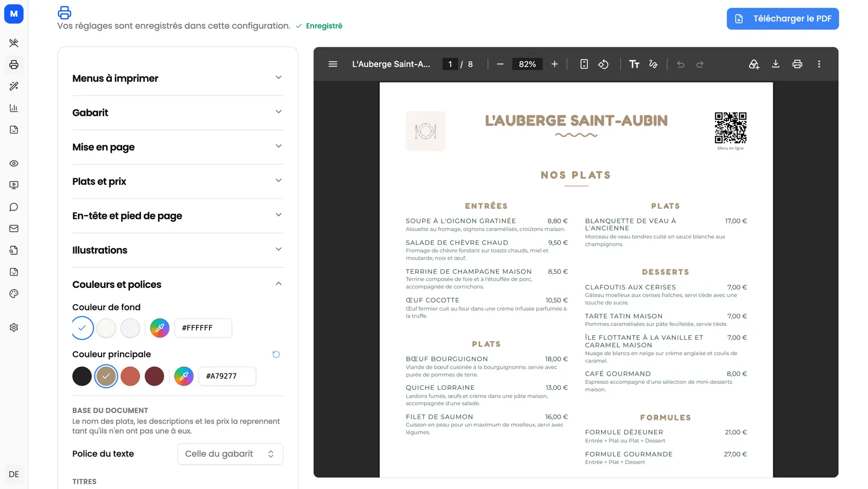
Task: Zoom in with the plus icon
Action: coord(554,64)
